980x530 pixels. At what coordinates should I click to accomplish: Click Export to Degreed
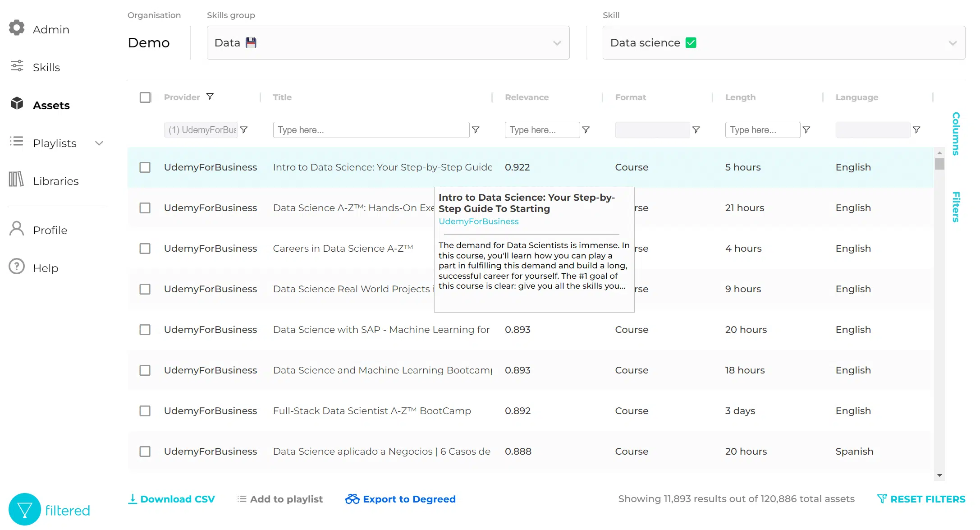[400, 499]
